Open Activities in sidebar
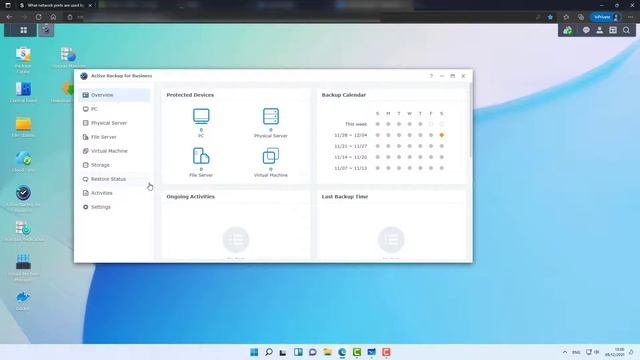This screenshot has width=640, height=360. [114, 193]
